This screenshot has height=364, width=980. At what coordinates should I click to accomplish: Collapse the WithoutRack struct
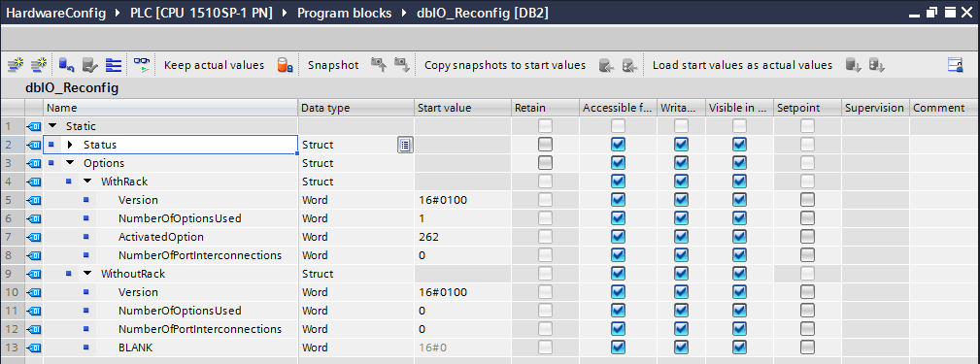tap(87, 274)
